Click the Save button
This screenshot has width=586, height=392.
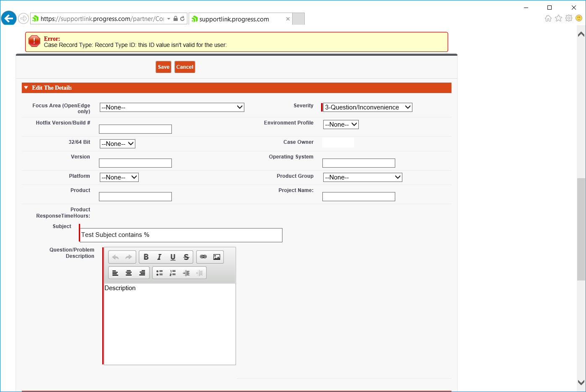[x=163, y=67]
